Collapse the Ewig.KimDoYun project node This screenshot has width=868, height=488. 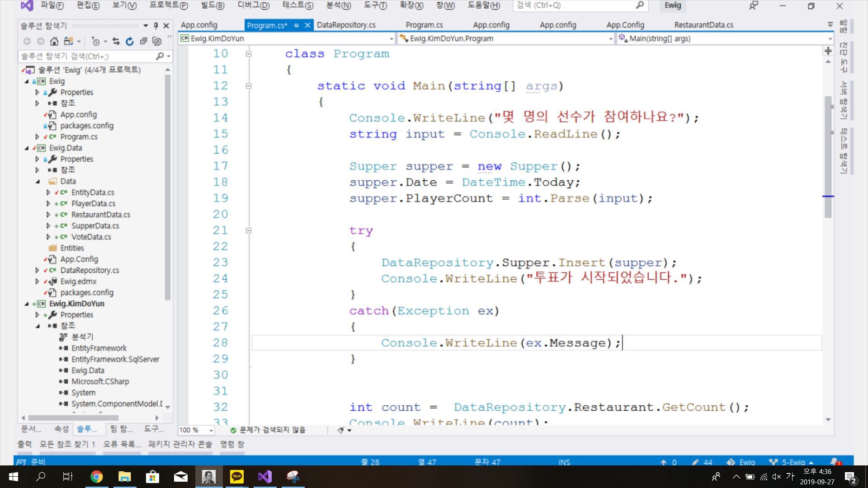tap(27, 304)
